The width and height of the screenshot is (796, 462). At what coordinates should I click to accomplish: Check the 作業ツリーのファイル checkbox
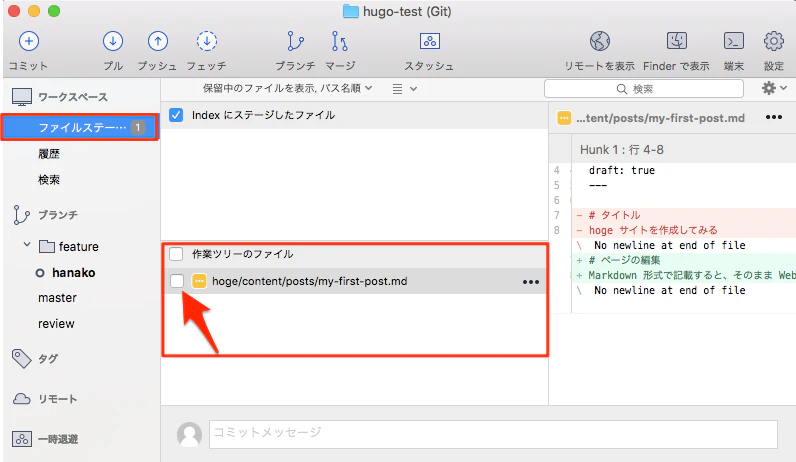pos(176,254)
